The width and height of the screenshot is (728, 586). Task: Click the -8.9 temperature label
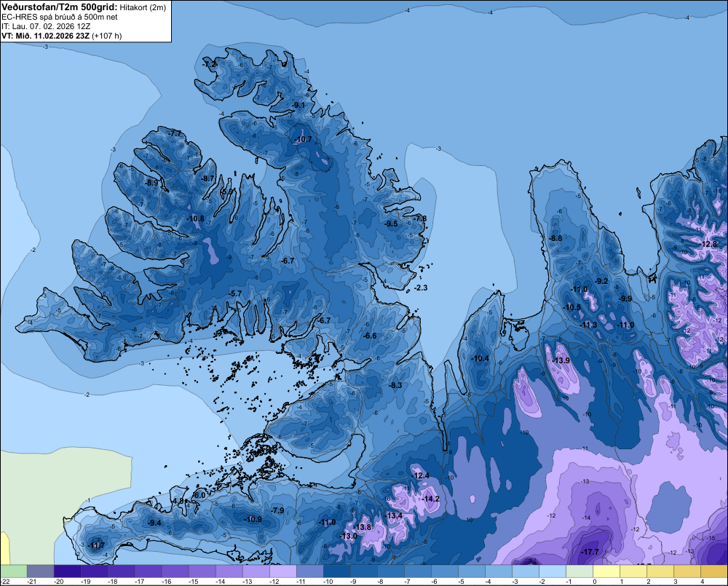point(151,183)
